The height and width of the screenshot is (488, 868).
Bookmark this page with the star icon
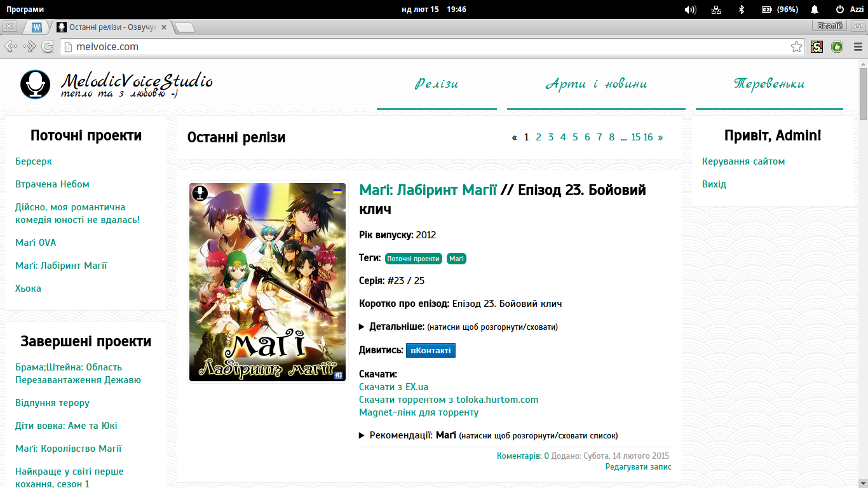coord(796,46)
